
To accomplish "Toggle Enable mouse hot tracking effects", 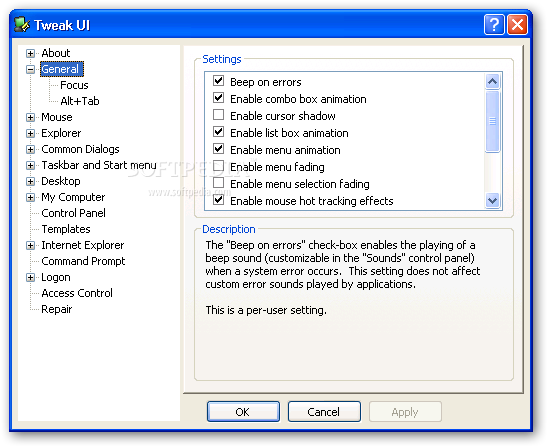I will [x=218, y=200].
